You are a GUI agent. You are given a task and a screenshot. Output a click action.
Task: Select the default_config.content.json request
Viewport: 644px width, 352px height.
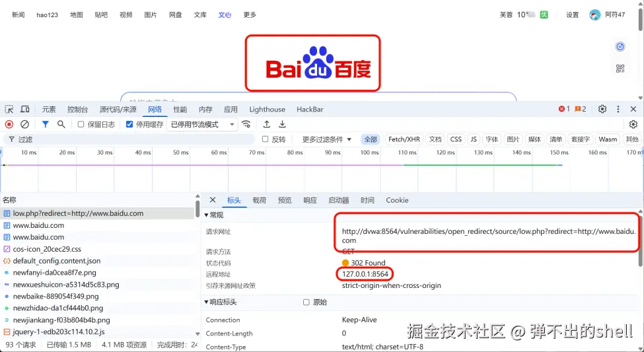[x=97, y=261]
